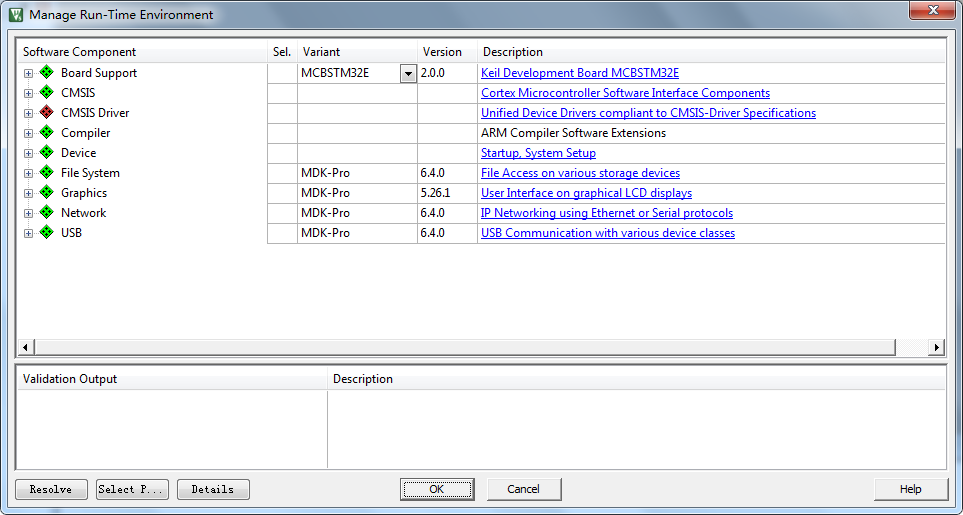Open Cortex Microcontroller Software Interface Components link

point(625,93)
